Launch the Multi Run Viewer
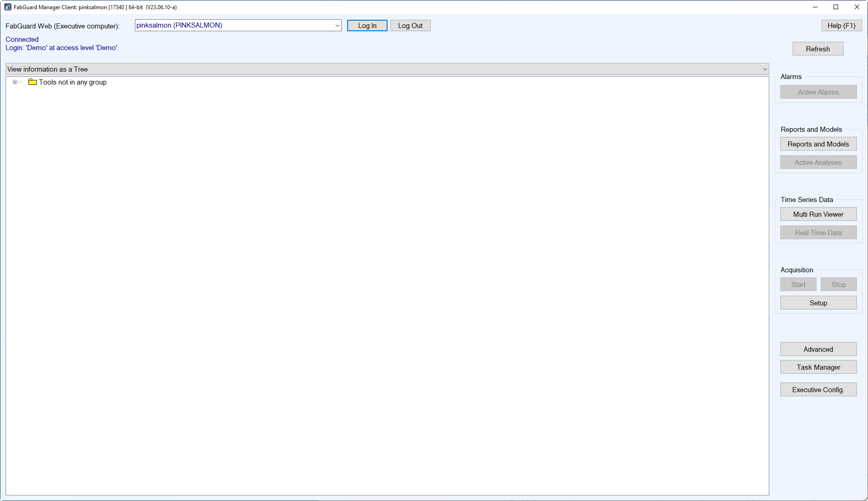The width and height of the screenshot is (868, 501). [x=818, y=214]
